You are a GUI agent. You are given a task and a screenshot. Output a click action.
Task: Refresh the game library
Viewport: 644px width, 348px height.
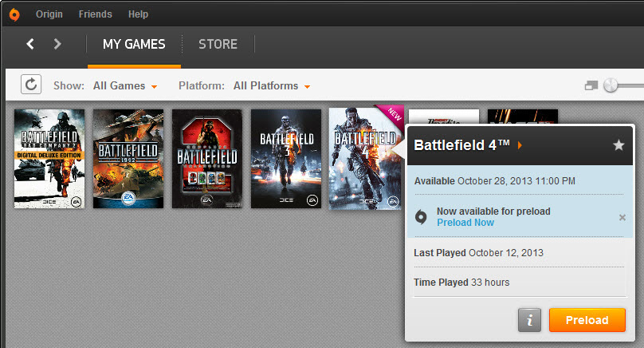click(31, 85)
